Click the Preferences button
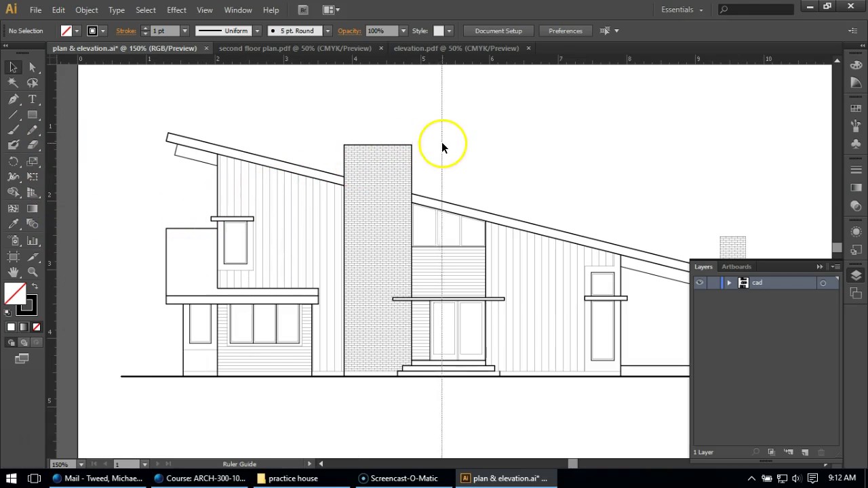This screenshot has height=488, width=868. (566, 30)
